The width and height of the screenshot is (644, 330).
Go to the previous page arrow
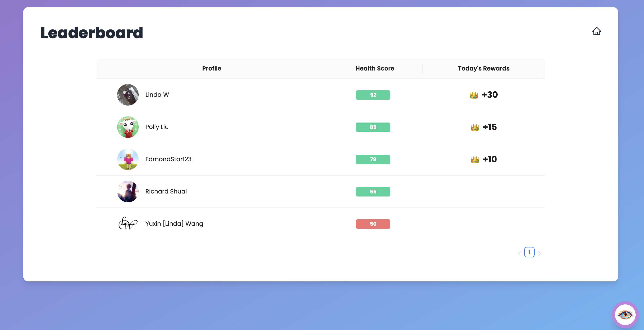pos(519,253)
